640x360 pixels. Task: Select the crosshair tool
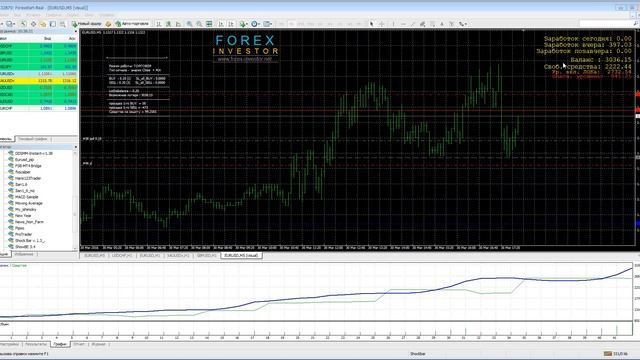(x=382, y=24)
